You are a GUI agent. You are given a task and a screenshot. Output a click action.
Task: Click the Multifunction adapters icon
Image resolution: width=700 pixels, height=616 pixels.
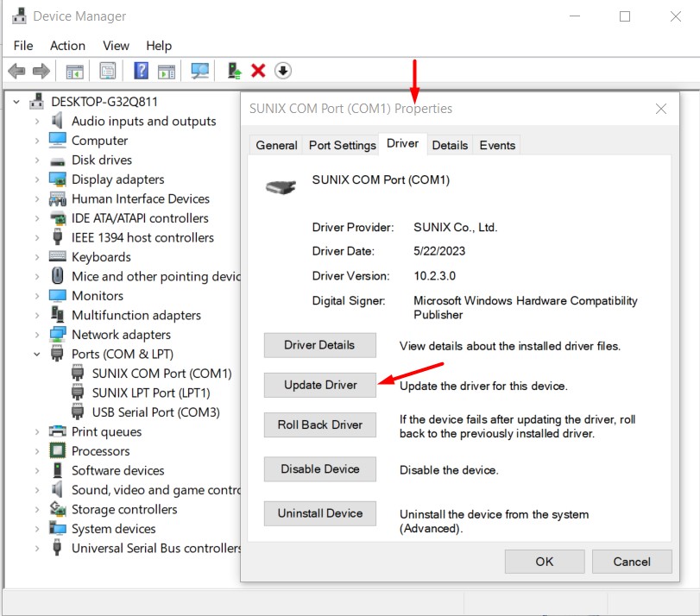57,314
